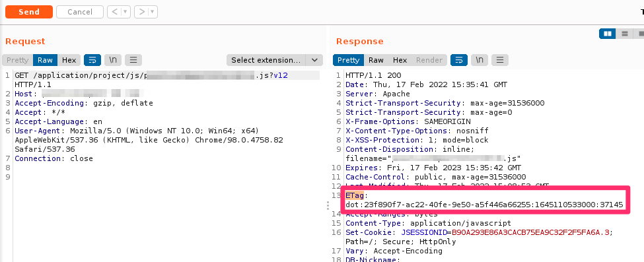The height and width of the screenshot is (262, 644).
Task: Go forward with the history arrow
Action: [142, 12]
